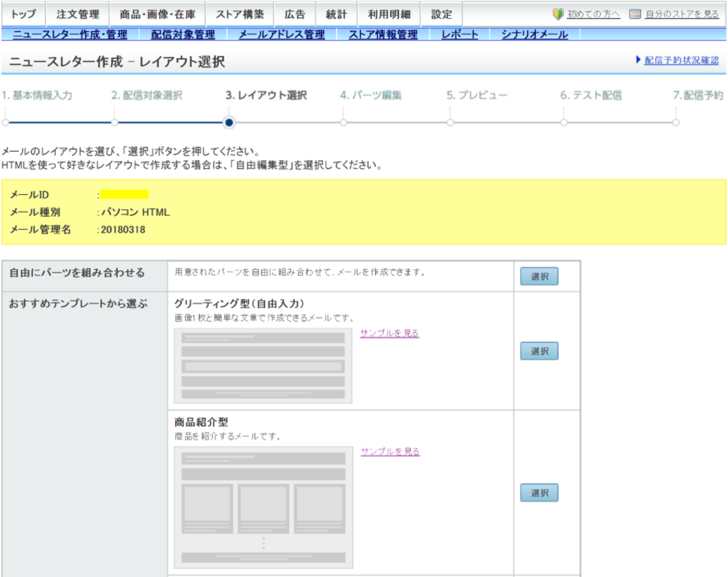Screen dimensions: 728x577
Task: Switch to the ストア構築 tab
Action: (x=239, y=14)
